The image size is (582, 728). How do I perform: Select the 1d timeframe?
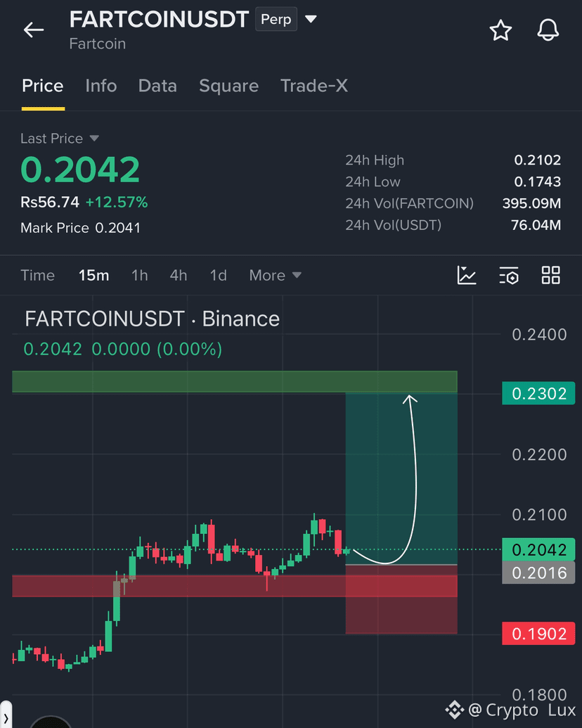(x=218, y=275)
